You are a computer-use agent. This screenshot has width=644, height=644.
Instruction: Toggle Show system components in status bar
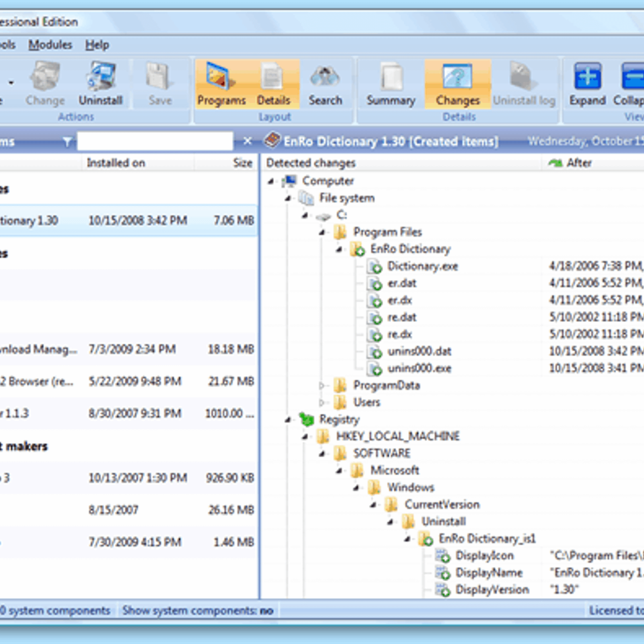tap(198, 611)
